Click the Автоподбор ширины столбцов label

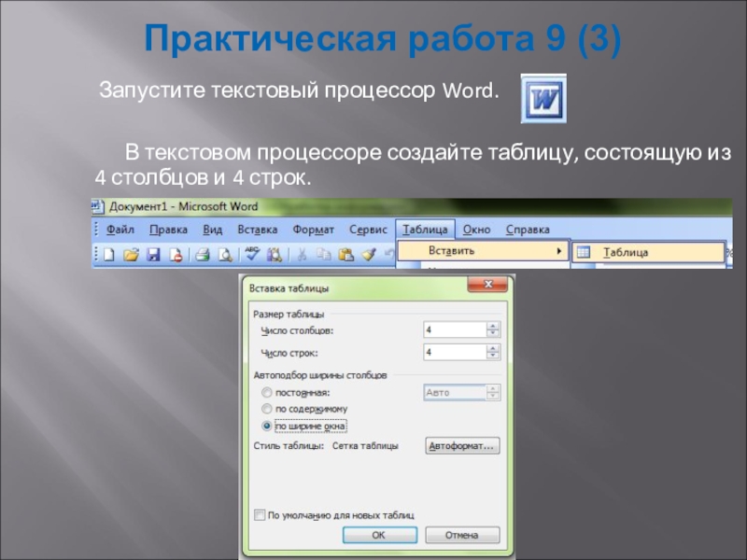[x=320, y=375]
